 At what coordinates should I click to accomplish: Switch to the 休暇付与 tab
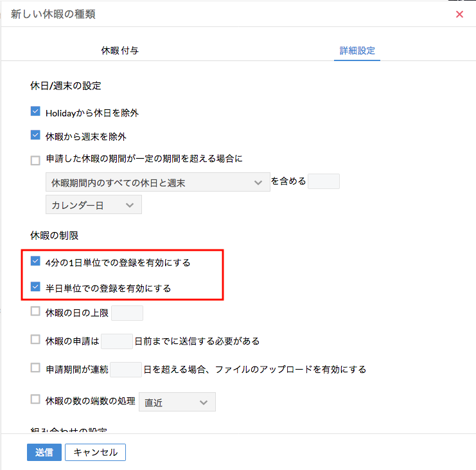pyautogui.click(x=119, y=50)
